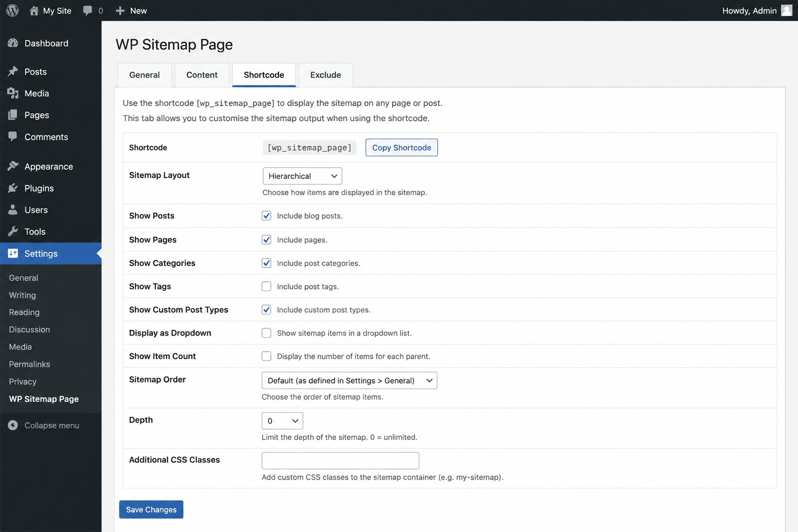Open comments bubble icon in admin bar
This screenshot has width=798, height=532.
(88, 10)
